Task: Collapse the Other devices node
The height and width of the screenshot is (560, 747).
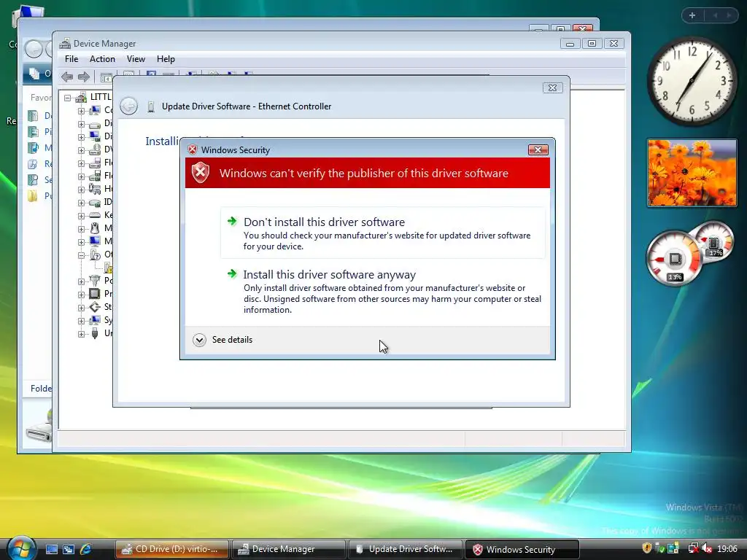Action: pos(81,255)
